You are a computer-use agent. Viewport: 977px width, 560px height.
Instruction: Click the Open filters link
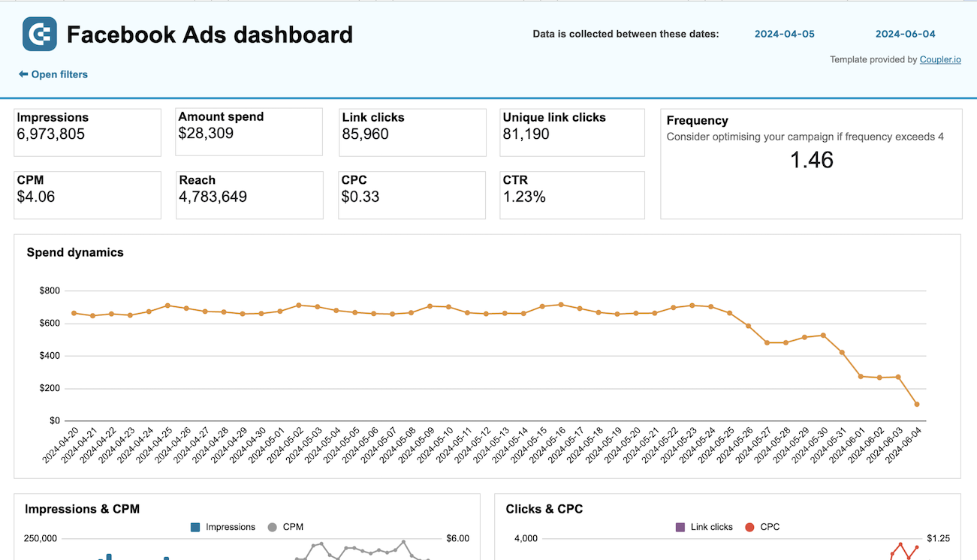(59, 74)
